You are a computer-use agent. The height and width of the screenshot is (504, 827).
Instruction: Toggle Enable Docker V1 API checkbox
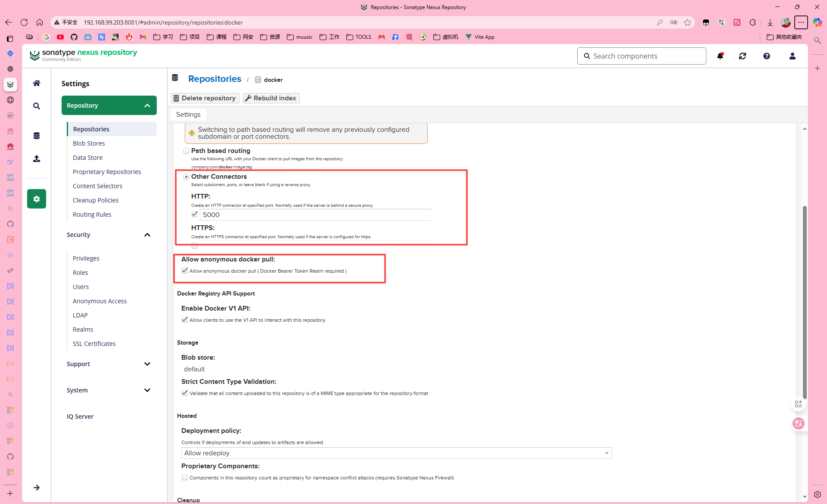tap(185, 320)
